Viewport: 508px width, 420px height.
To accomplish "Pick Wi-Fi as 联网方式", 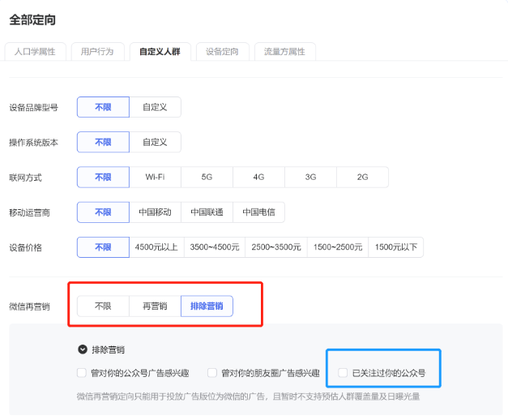I will (155, 177).
